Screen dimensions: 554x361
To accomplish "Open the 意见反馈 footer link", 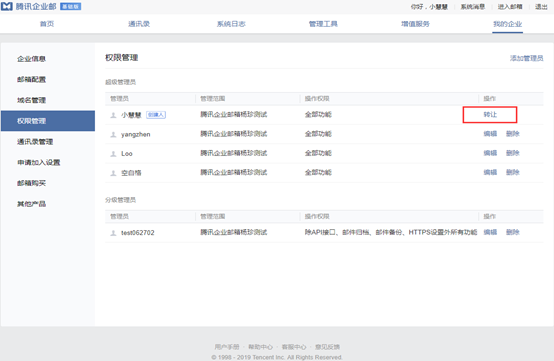I will point(328,347).
